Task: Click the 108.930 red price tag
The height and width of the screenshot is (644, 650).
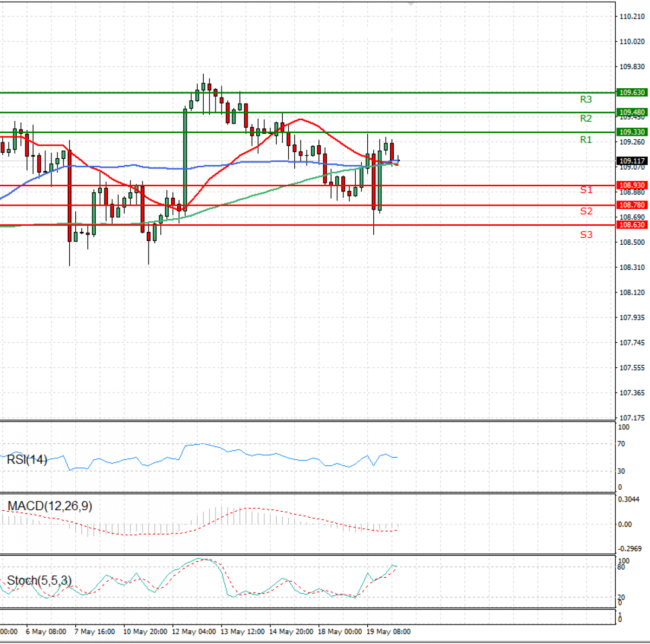Action: click(632, 185)
